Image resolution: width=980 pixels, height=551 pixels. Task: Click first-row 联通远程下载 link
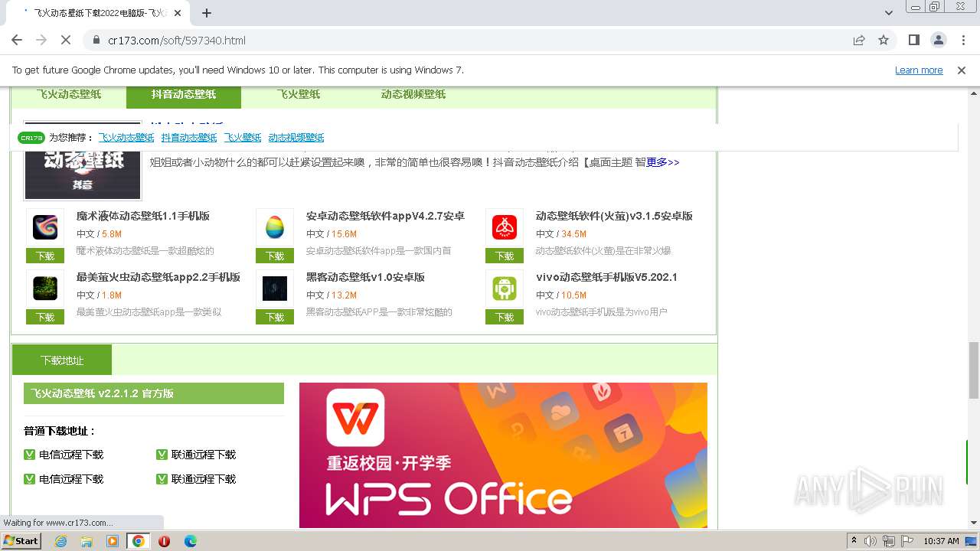(204, 455)
